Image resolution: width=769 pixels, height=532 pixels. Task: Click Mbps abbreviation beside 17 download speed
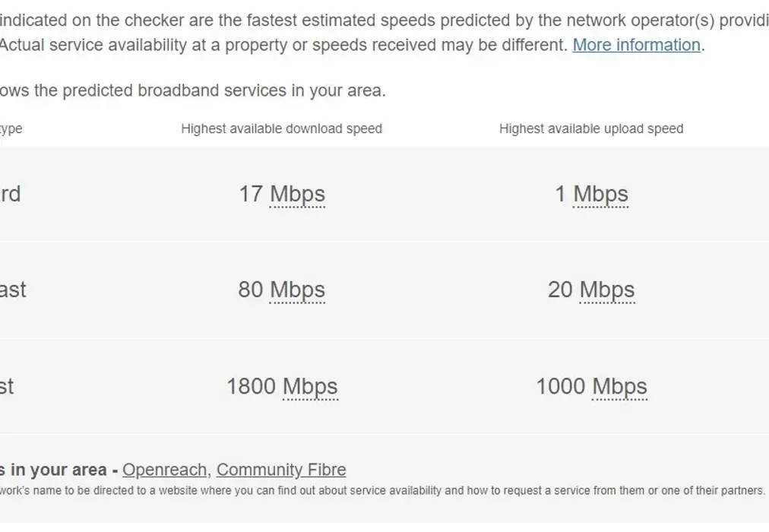[297, 195]
